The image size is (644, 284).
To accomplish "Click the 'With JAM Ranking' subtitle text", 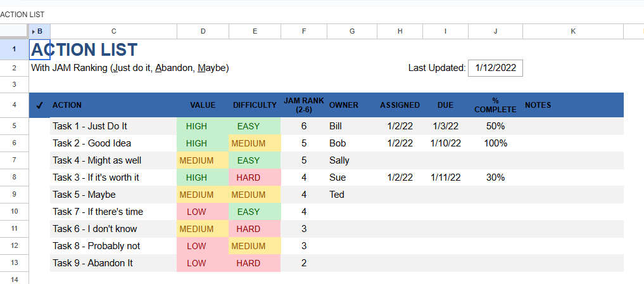I will [x=130, y=68].
